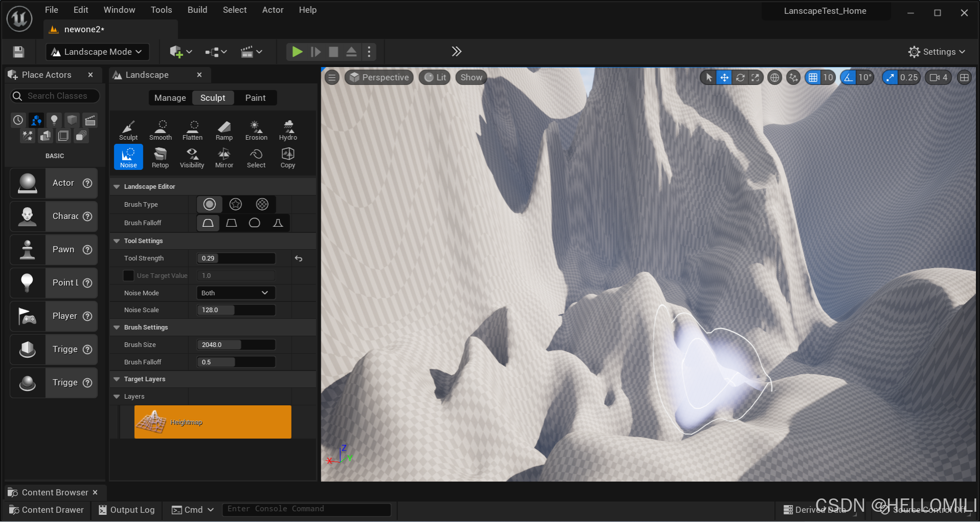Open the Landscape Mode dropdown
Viewport: 980px width, 522px height.
coord(97,52)
